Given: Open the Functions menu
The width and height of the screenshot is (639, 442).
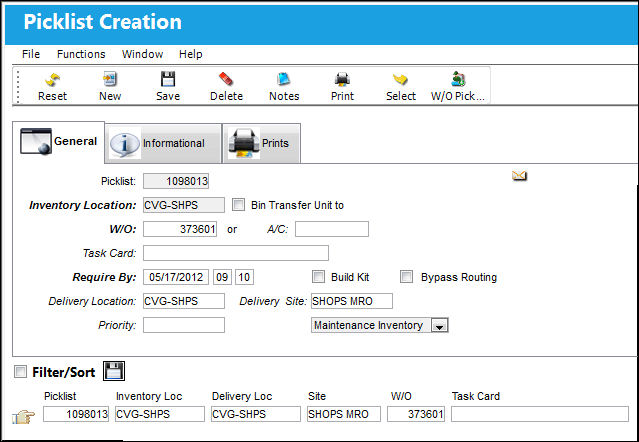Looking at the screenshot, I should [x=81, y=54].
